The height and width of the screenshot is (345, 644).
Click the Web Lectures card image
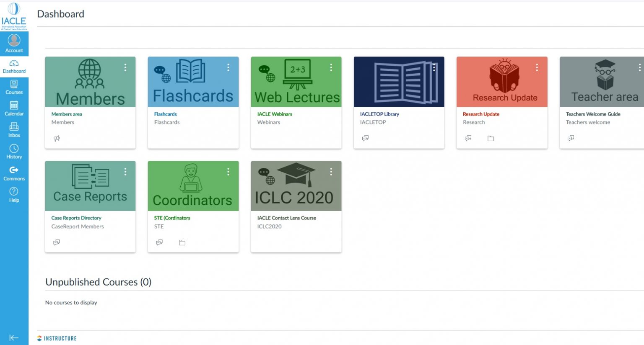296,82
